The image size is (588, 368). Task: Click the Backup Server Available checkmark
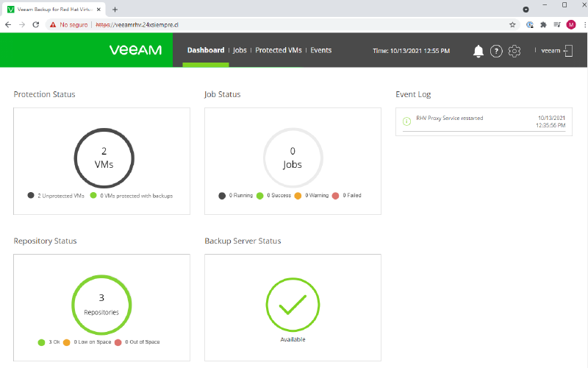tap(293, 305)
